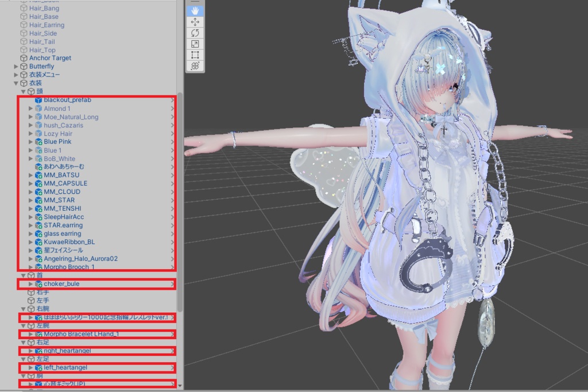Select the Rotate tool in scene toolbar
Image resolution: width=588 pixels, height=392 pixels.
coord(195,33)
